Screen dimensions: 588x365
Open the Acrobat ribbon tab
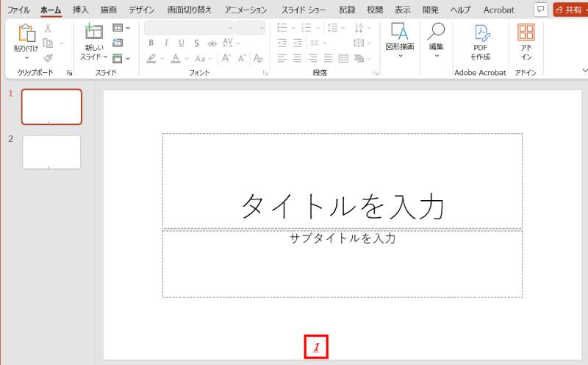point(499,10)
